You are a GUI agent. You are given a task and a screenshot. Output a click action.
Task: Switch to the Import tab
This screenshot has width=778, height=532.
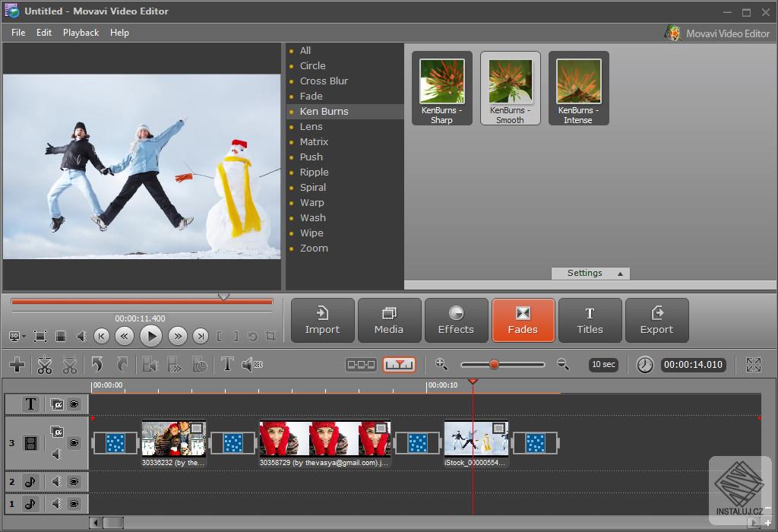(x=322, y=320)
